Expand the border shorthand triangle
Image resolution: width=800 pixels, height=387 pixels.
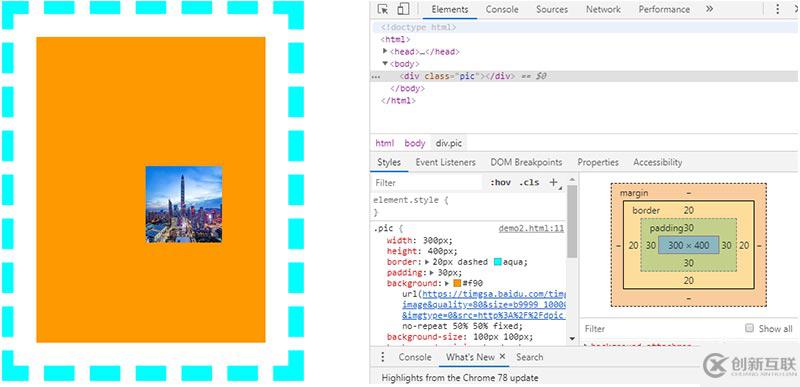[x=428, y=262]
